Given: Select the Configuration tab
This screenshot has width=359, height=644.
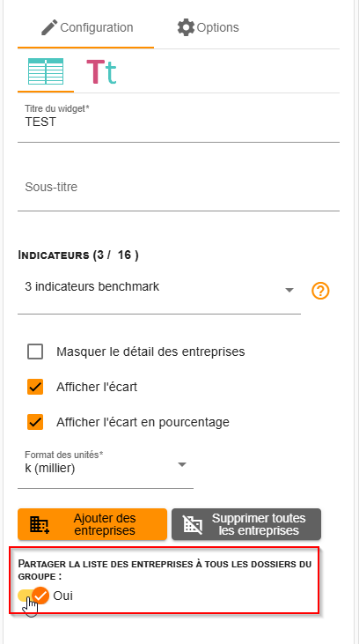Looking at the screenshot, I should tap(87, 27).
